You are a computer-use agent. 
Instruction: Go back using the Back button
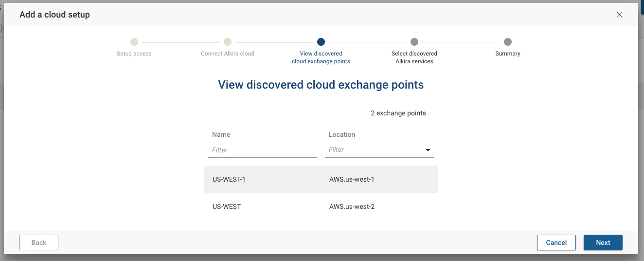[x=39, y=242]
